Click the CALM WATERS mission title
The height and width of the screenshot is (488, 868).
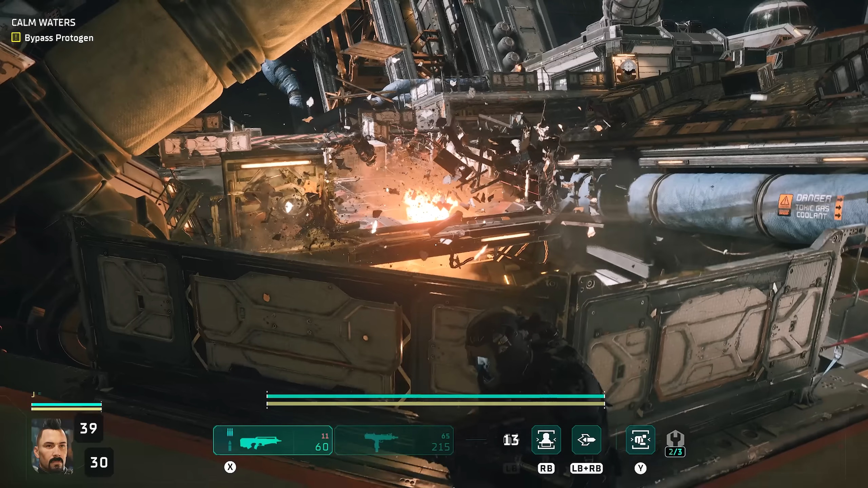click(43, 23)
